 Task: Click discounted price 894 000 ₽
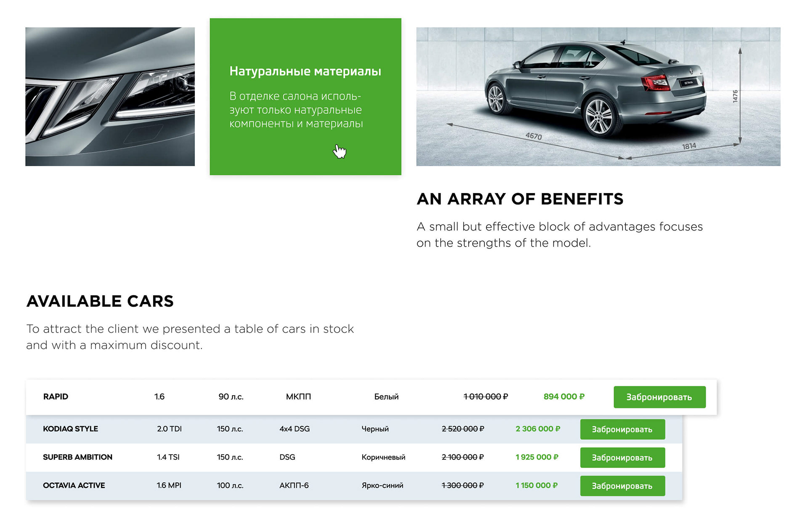[564, 397]
